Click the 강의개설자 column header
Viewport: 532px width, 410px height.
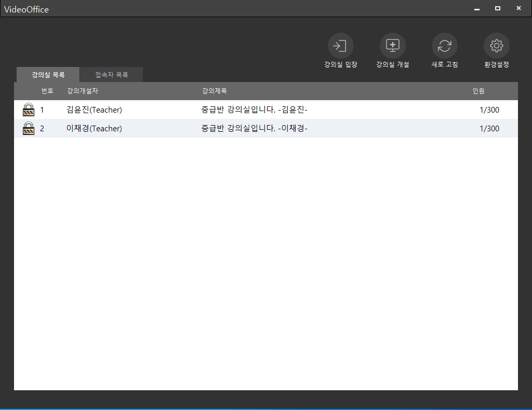pos(82,91)
